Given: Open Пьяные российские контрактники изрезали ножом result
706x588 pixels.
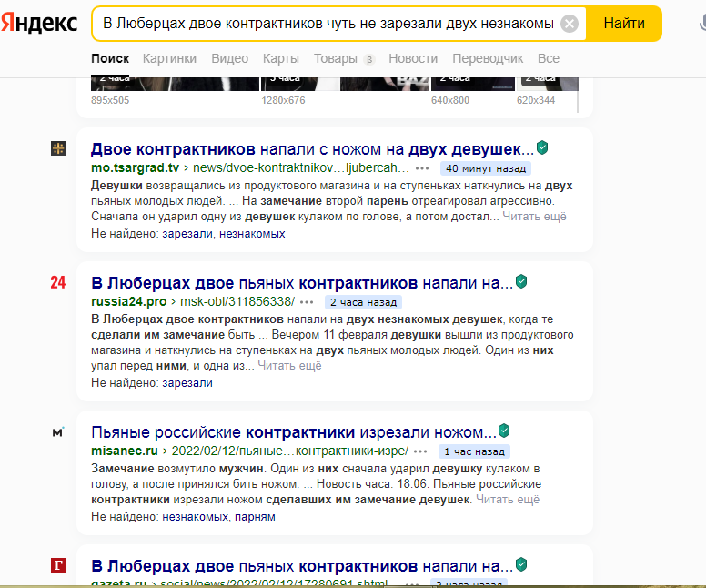Looking at the screenshot, I should click(x=294, y=432).
